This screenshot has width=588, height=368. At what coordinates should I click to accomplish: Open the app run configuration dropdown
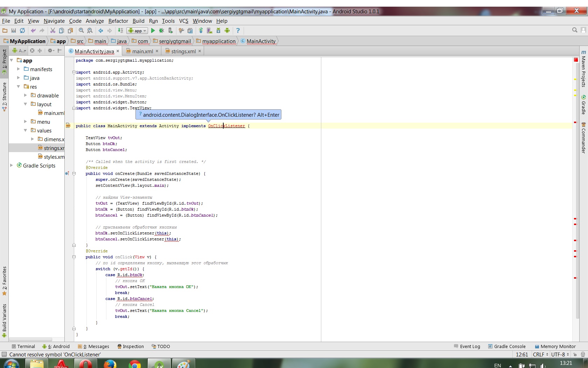tap(137, 30)
